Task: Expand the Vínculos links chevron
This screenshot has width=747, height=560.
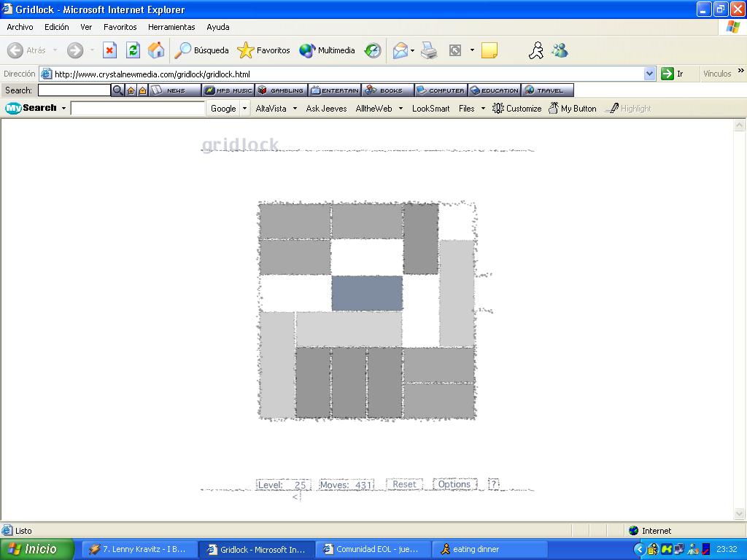Action: 741,71
